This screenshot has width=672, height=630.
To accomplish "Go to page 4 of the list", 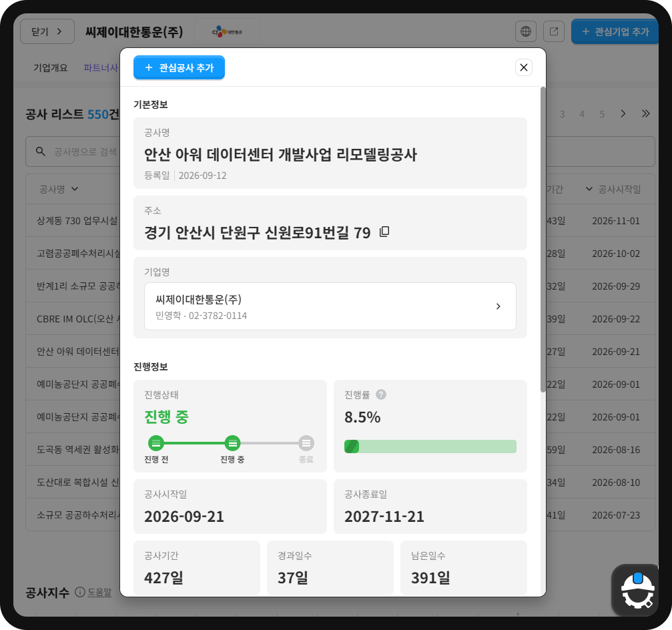I will [582, 114].
